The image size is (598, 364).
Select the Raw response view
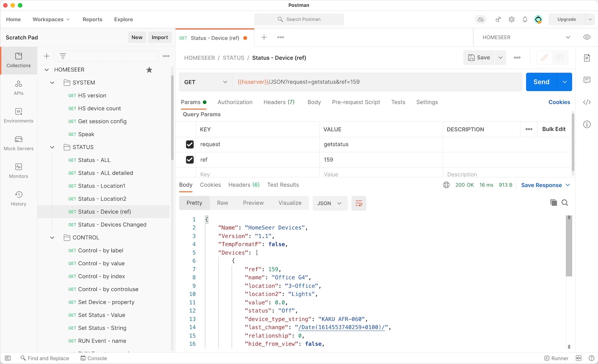pyautogui.click(x=222, y=203)
